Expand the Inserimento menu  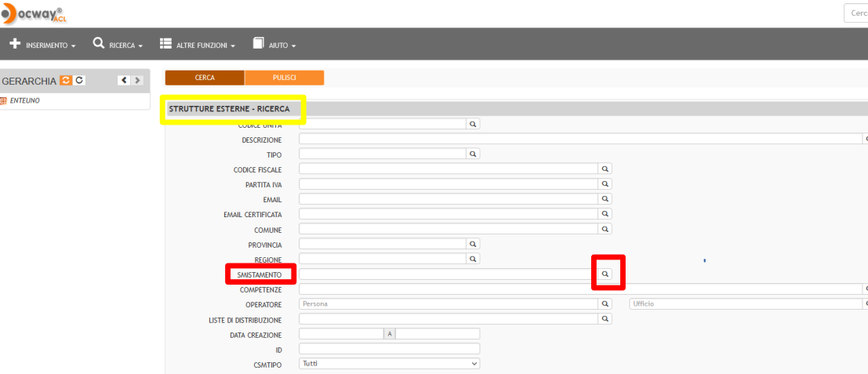42,45
